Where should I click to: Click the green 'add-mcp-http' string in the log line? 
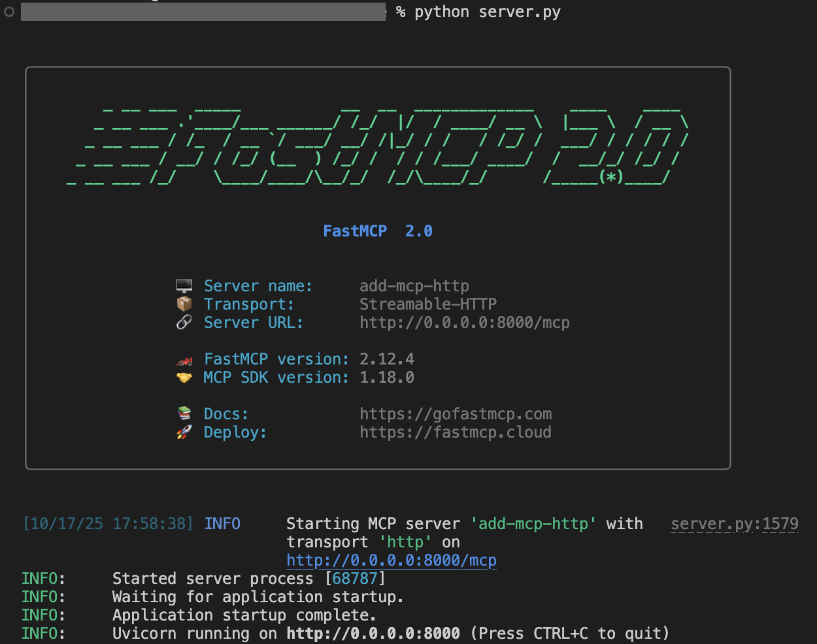pyautogui.click(x=533, y=524)
